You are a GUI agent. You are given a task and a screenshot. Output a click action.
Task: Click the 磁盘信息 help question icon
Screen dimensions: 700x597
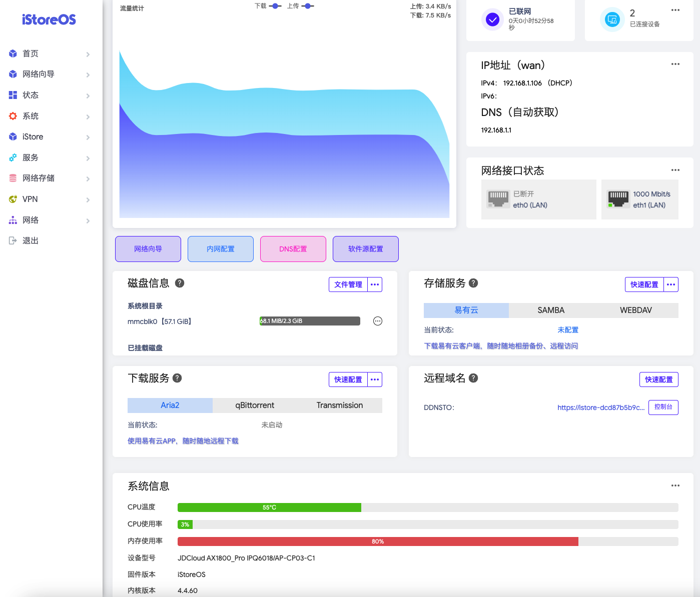tap(180, 283)
